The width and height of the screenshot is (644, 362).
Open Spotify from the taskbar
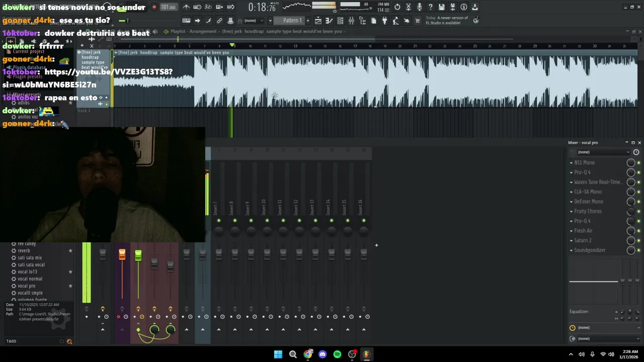pyautogui.click(x=337, y=354)
